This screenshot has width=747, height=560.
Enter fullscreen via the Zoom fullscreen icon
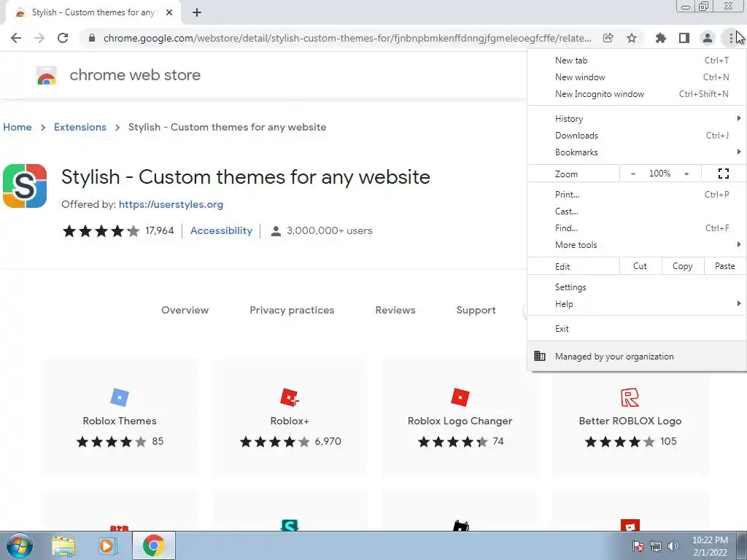724,174
